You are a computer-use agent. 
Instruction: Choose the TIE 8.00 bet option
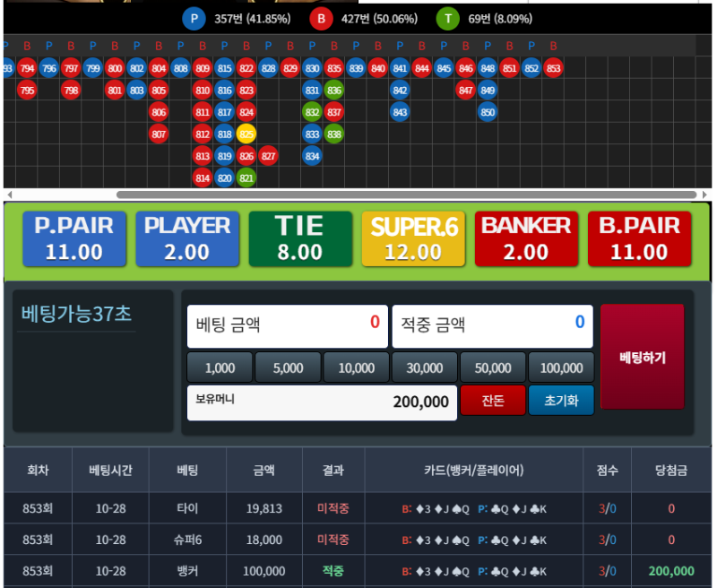(x=300, y=238)
